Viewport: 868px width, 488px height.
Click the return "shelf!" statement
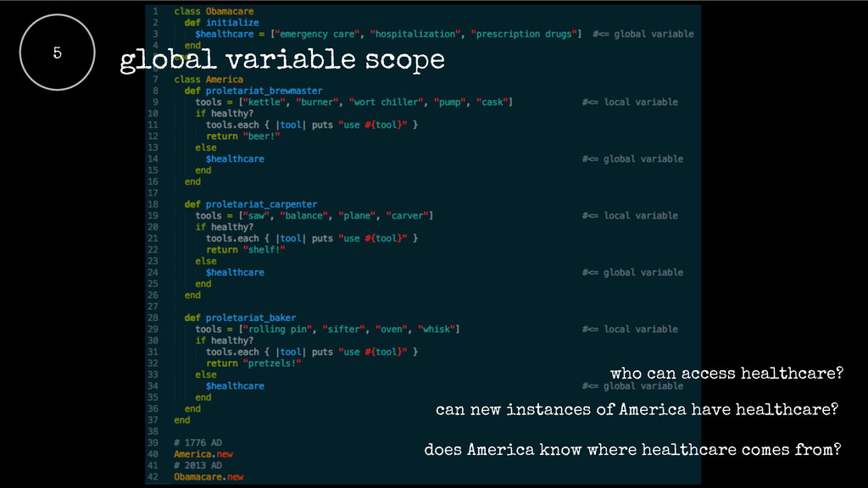(x=245, y=250)
